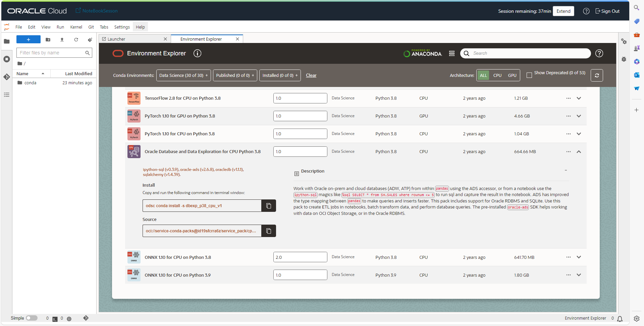The height and width of the screenshot is (326, 644).
Task: Click version field for ONNX Python 3.8
Action: (x=300, y=257)
